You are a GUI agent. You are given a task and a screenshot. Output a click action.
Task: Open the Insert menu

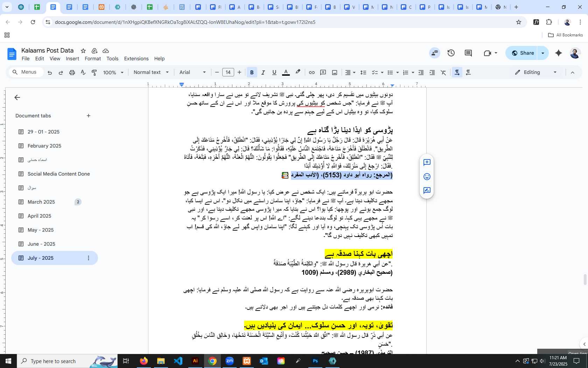(x=72, y=59)
